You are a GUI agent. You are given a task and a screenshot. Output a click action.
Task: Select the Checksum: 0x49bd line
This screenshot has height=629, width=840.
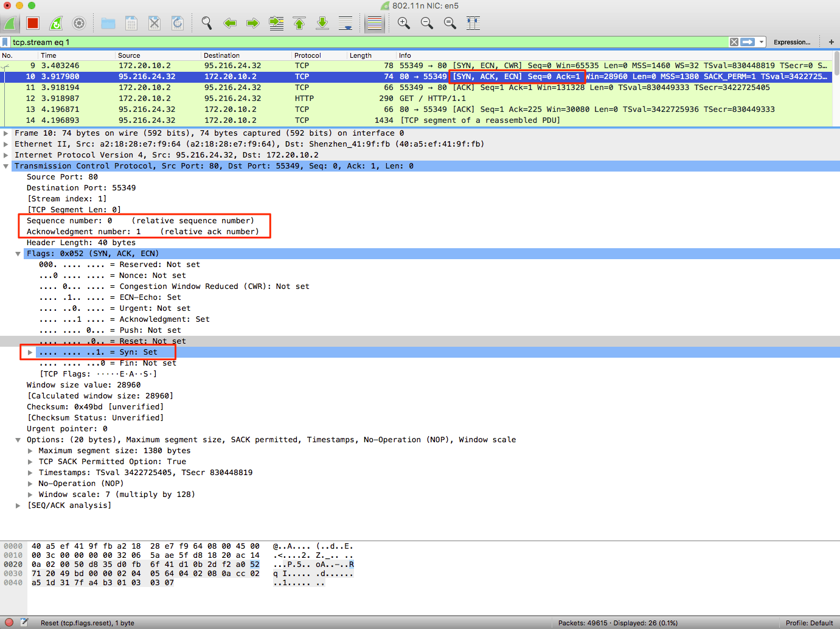point(95,407)
